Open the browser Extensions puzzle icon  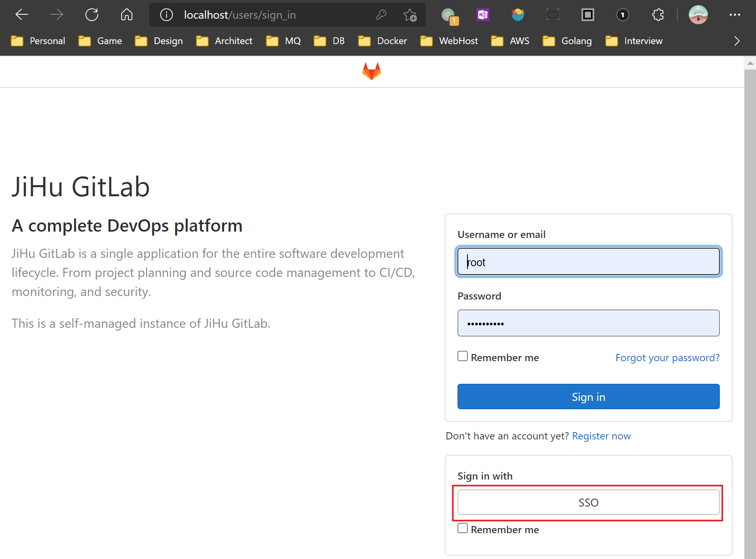[658, 15]
